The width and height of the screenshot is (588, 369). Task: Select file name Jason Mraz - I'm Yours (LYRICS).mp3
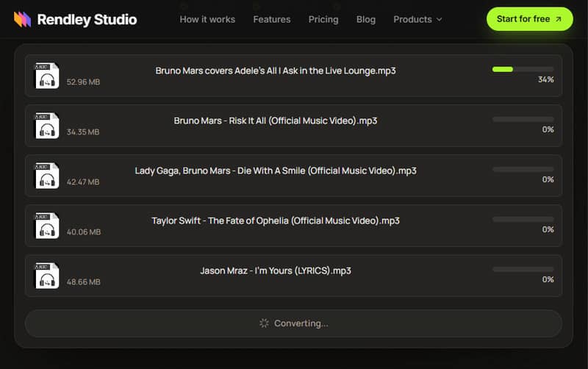276,271
